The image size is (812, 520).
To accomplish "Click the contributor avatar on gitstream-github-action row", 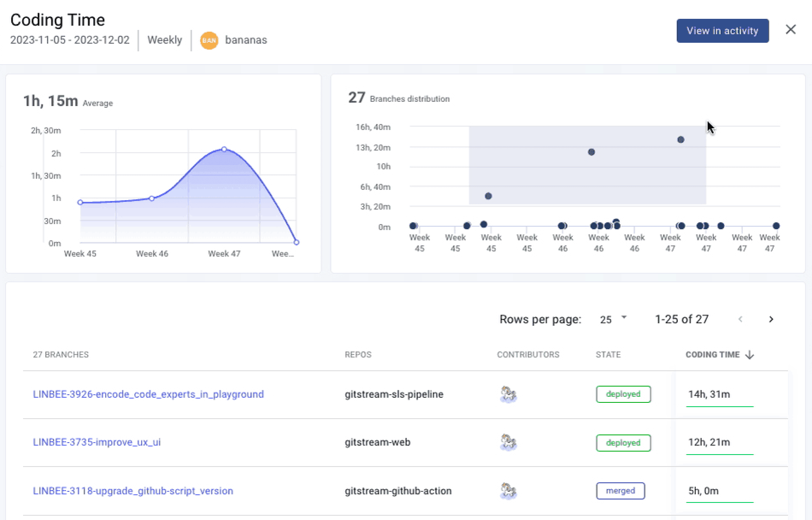I will [508, 491].
